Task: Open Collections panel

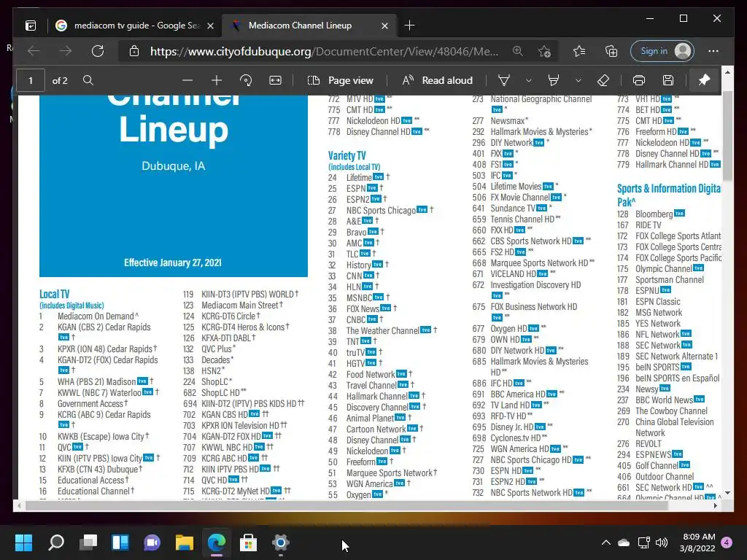Action: point(611,51)
